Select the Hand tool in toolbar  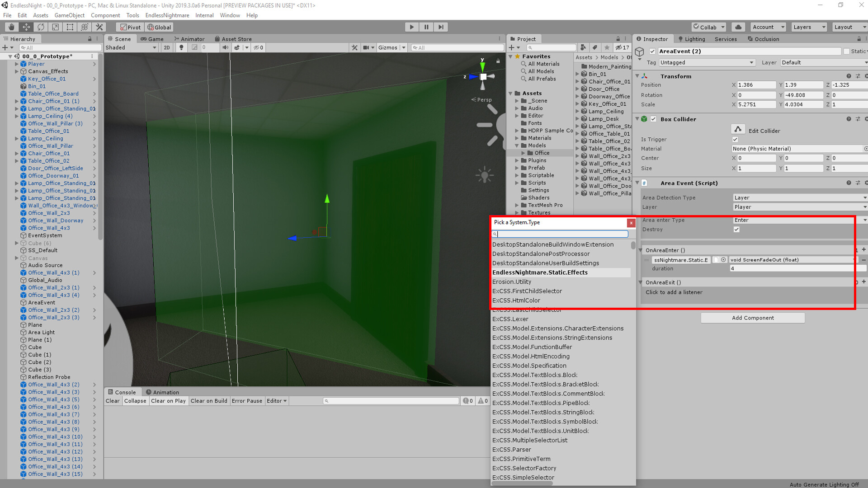(12, 27)
